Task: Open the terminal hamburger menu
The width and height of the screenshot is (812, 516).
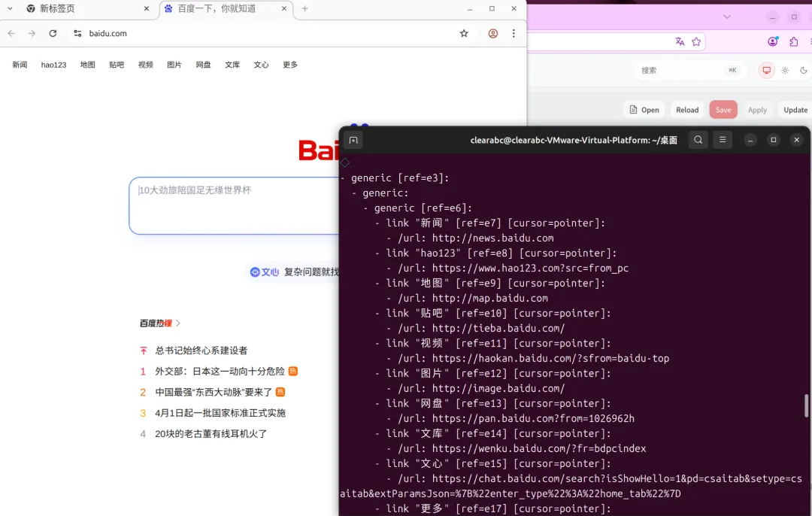Action: 723,140
